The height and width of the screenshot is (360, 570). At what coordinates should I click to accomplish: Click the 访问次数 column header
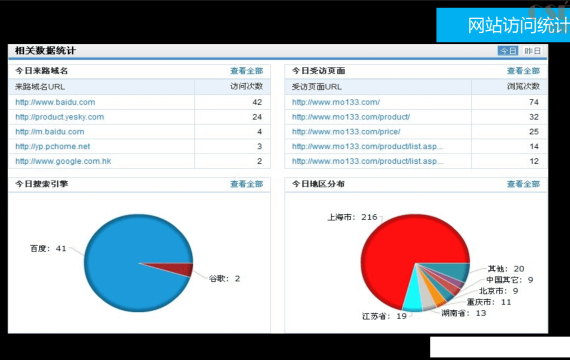246,87
